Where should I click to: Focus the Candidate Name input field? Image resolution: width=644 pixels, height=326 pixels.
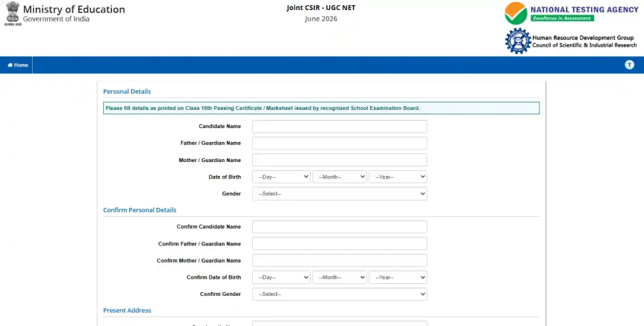tap(339, 126)
